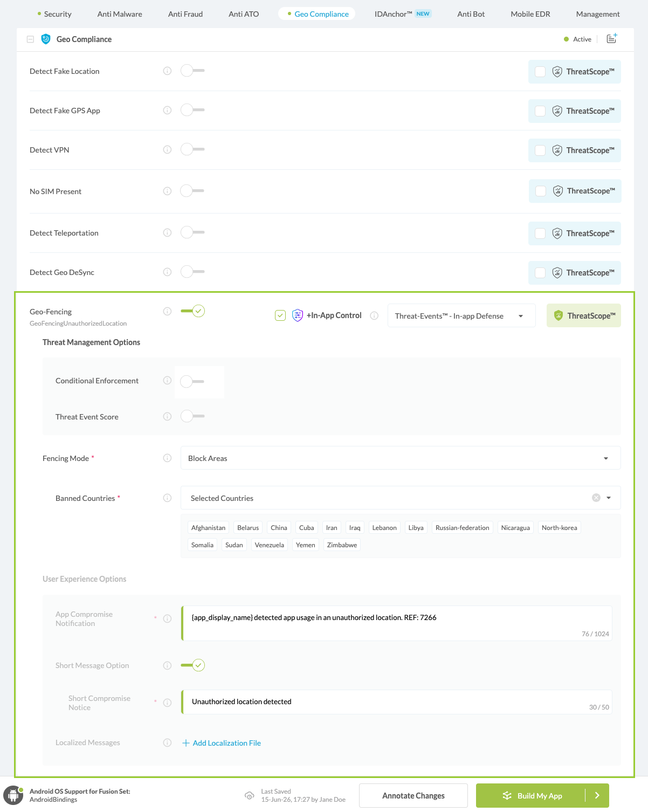Click the Geo Compliance shield icon

coord(46,39)
